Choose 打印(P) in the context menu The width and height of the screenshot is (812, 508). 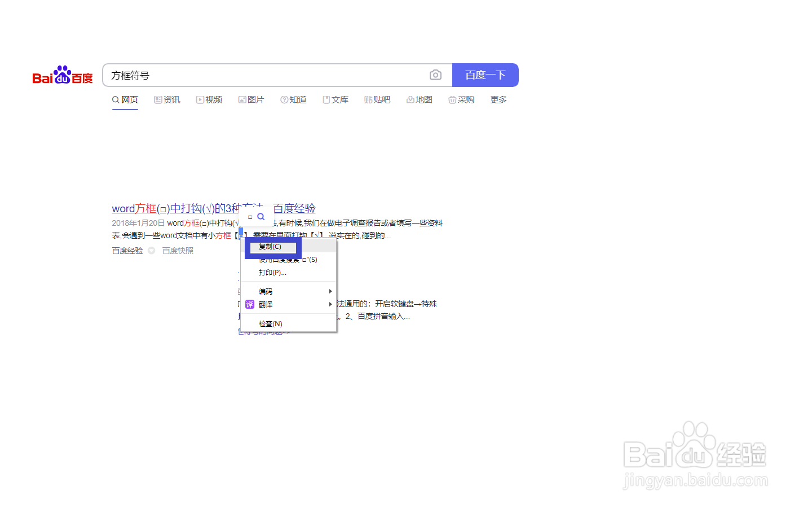[272, 272]
